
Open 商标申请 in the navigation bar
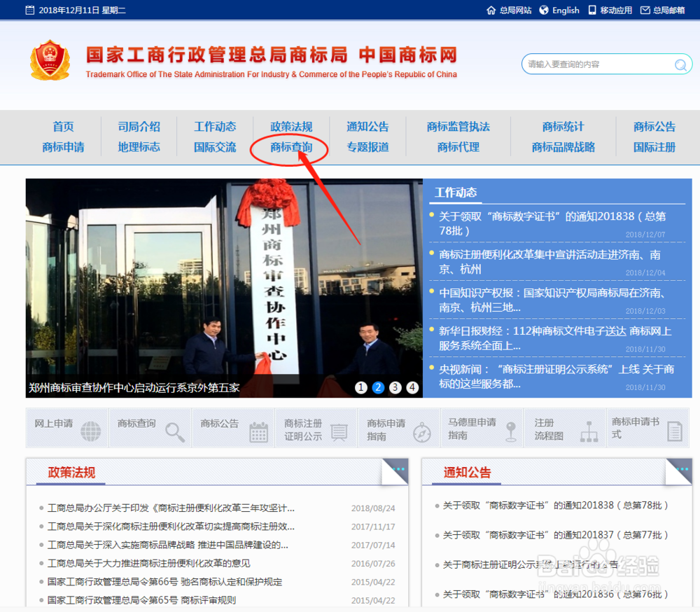(x=63, y=147)
